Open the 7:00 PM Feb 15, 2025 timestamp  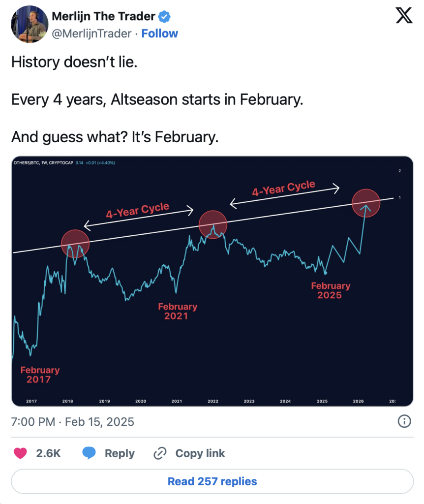pyautogui.click(x=73, y=422)
